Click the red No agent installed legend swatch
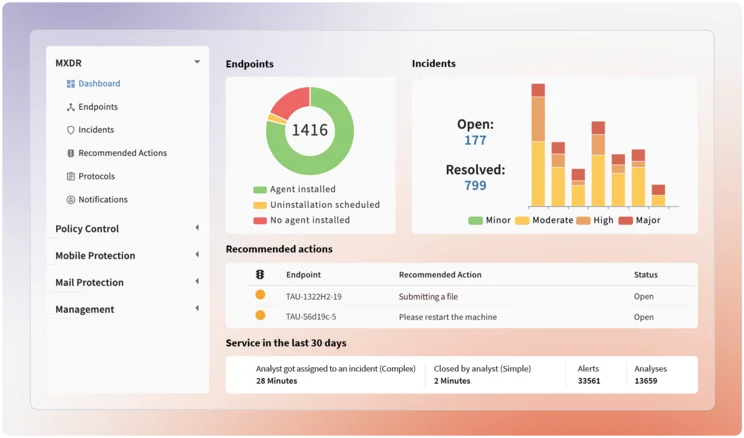Screen dimensions: 744x438 coord(260,221)
